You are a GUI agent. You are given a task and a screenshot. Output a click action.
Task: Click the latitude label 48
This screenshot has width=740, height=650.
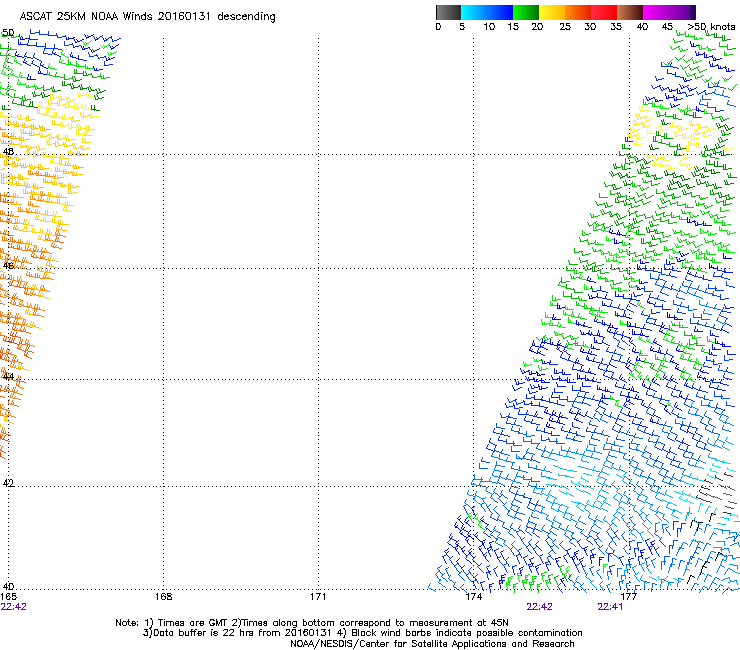[8, 152]
